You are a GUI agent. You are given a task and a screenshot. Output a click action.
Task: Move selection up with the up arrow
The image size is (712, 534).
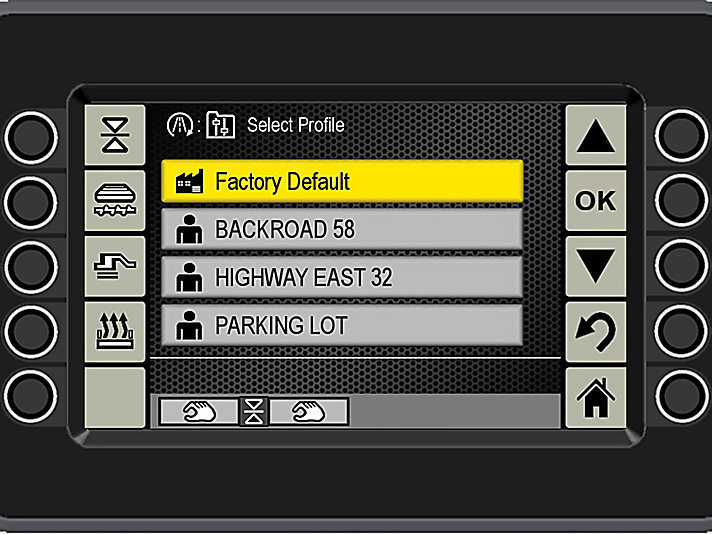point(596,135)
